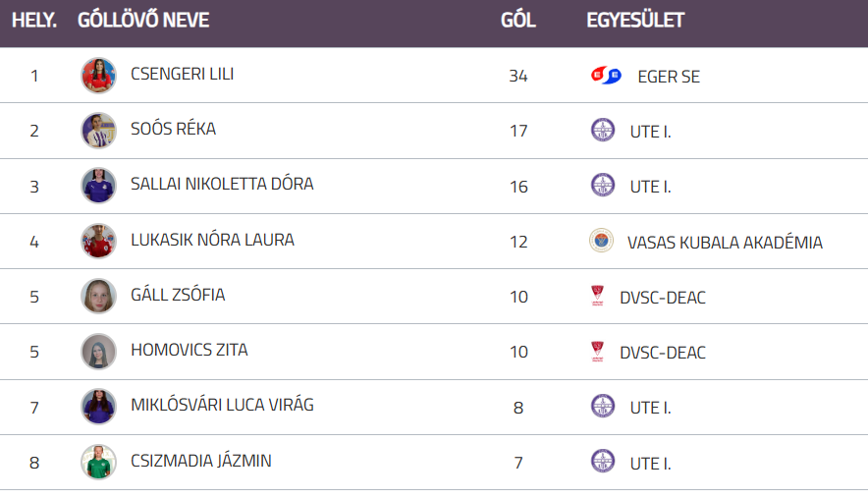Screen dimensions: 868x499
Task: Open Soós Réka's player photo
Action: (x=98, y=131)
